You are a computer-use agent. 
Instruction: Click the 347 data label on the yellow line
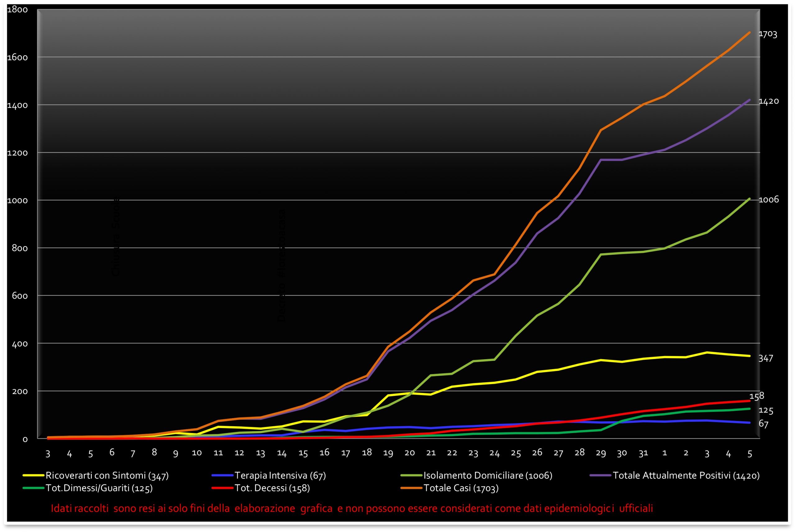765,358
